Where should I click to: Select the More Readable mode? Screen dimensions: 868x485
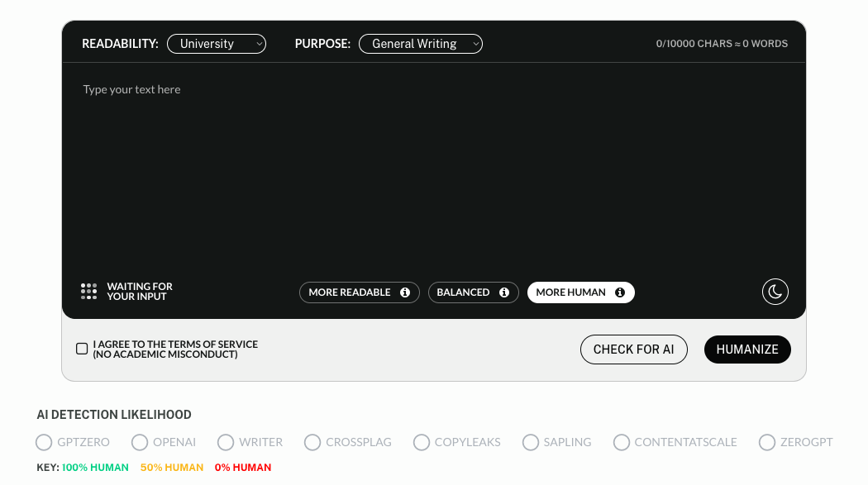(x=360, y=292)
